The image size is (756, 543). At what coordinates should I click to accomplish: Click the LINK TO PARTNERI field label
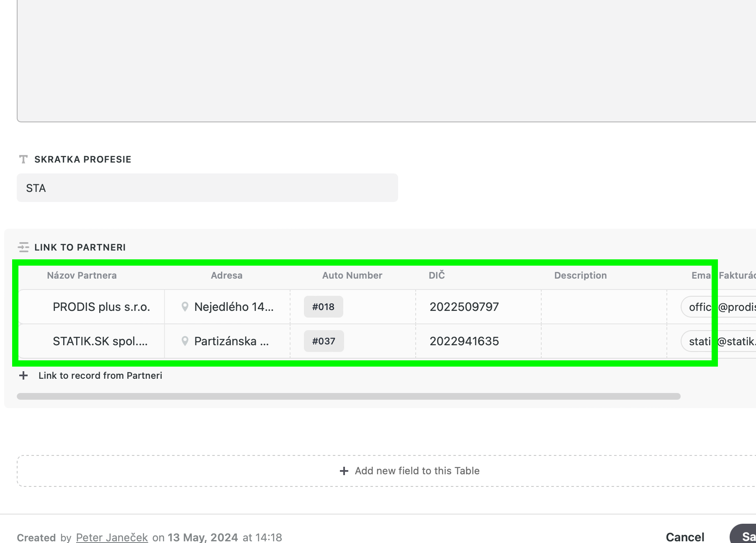point(80,247)
